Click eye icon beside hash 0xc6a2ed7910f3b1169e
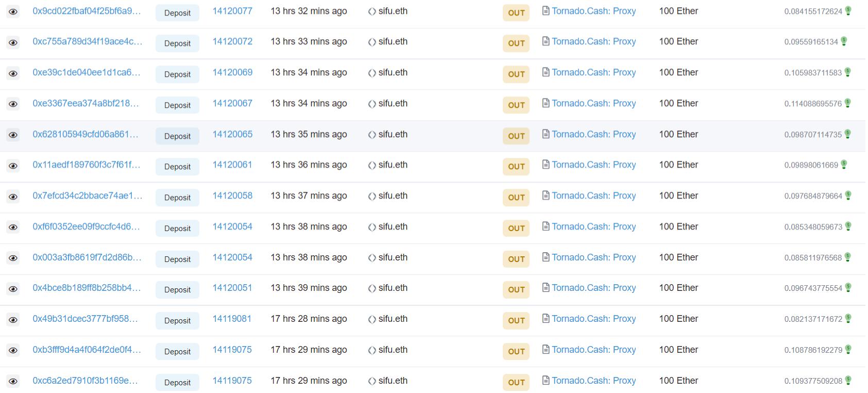This screenshot has width=868, height=393. click(x=13, y=382)
